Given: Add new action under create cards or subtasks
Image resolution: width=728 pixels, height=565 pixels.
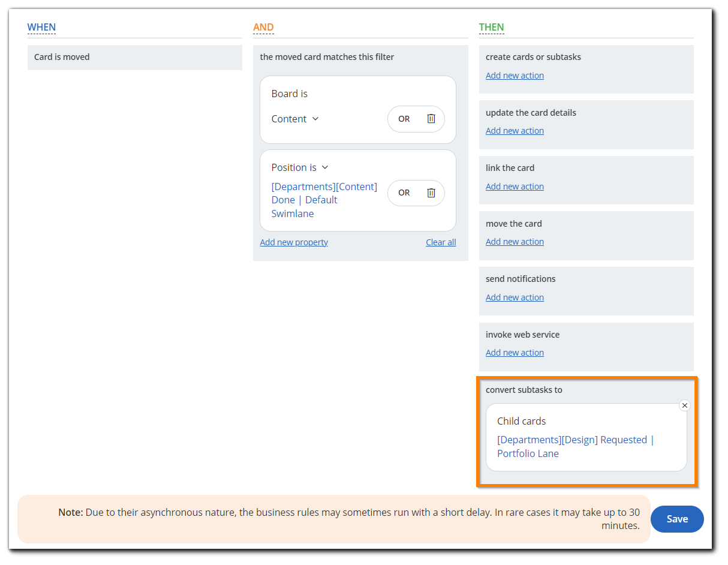Looking at the screenshot, I should tap(515, 76).
